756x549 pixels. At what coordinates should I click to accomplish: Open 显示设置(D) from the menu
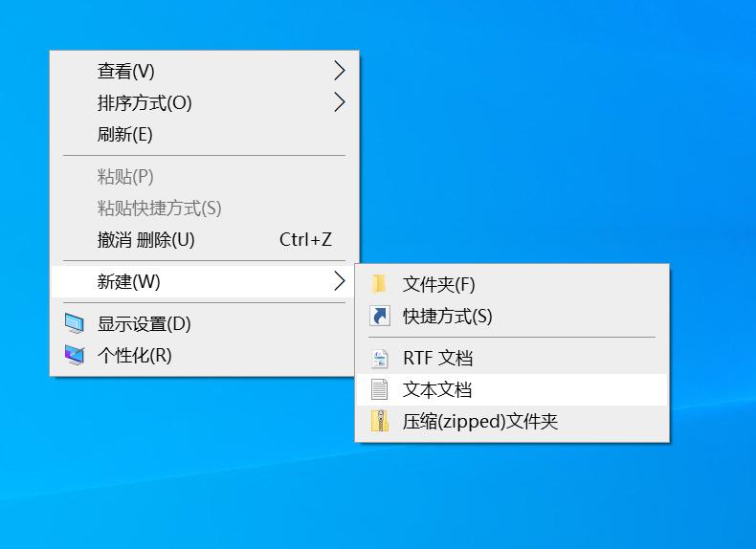tap(205, 324)
